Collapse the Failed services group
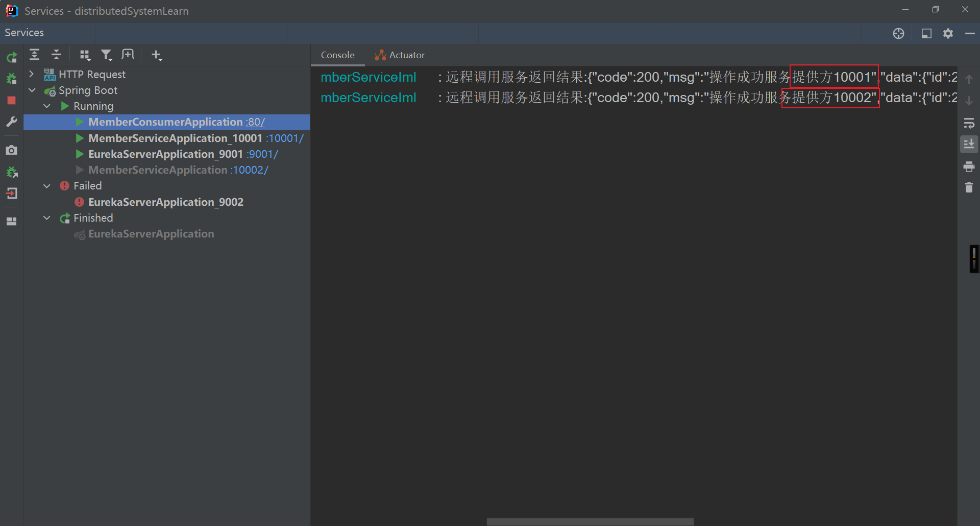 [x=47, y=186]
